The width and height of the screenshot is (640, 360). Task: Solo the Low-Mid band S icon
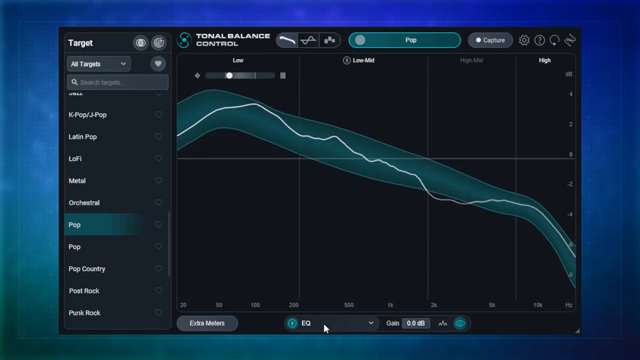(x=347, y=60)
